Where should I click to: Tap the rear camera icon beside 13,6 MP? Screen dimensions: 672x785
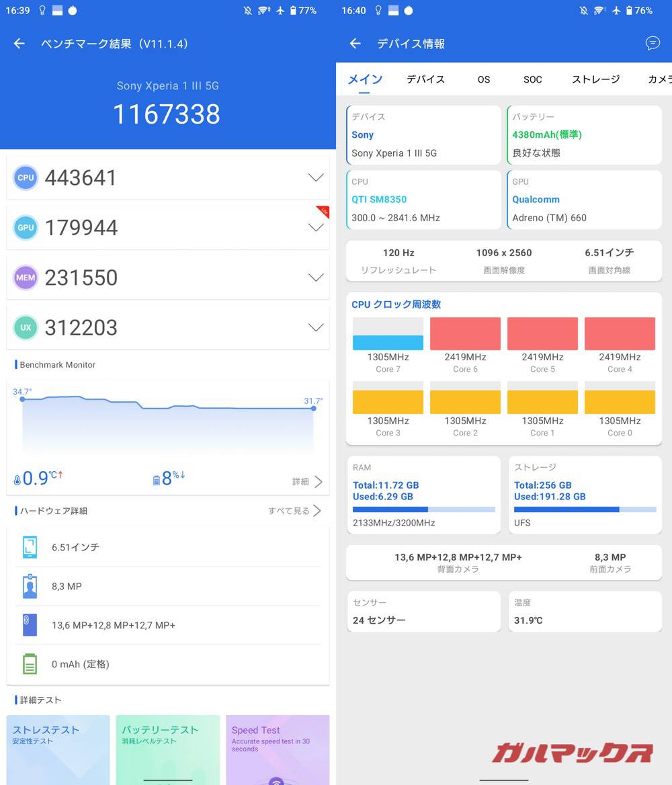click(x=30, y=625)
